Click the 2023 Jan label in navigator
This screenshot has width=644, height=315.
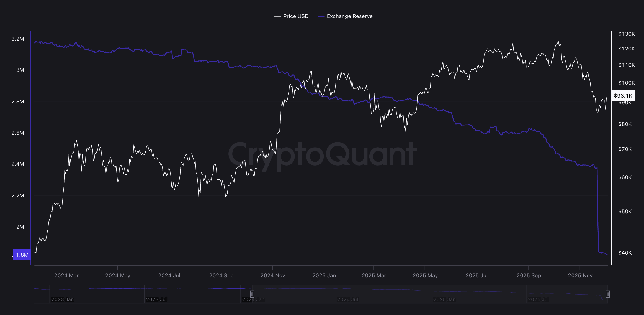pos(63,299)
